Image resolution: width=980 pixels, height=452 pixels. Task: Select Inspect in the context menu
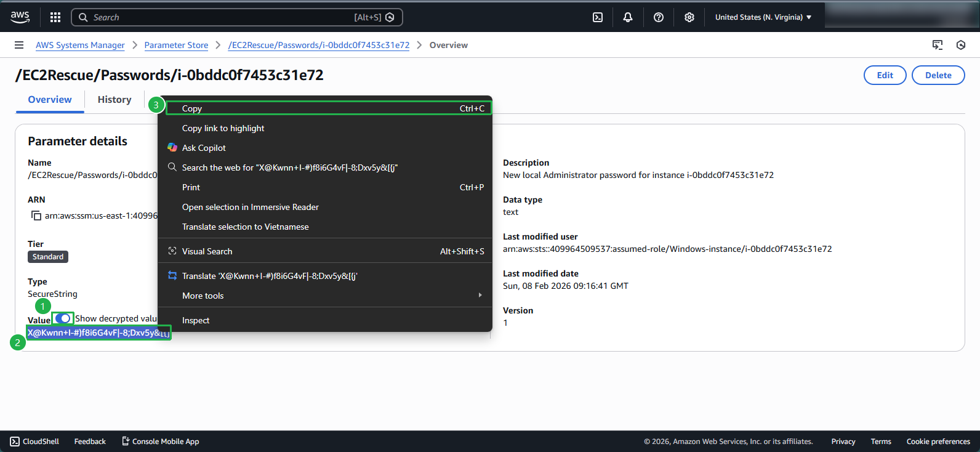[x=196, y=320]
